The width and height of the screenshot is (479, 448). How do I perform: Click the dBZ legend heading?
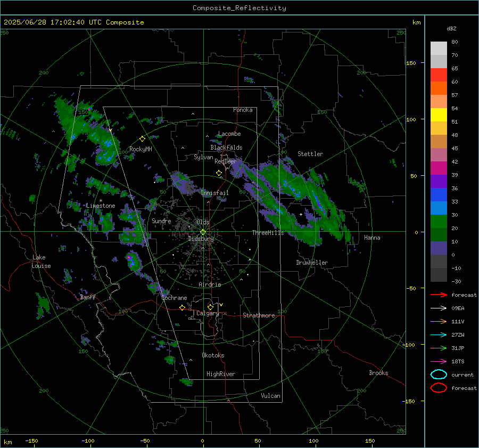click(x=451, y=29)
